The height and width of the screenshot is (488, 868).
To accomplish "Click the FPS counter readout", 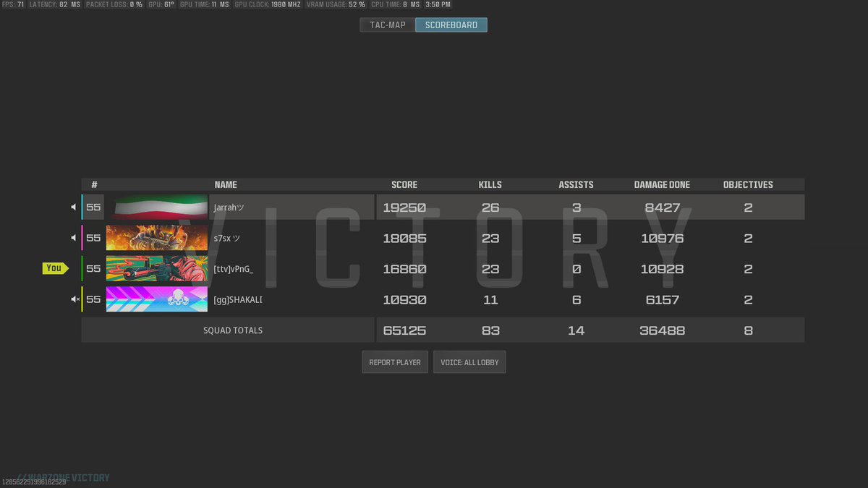I will 13,4.
